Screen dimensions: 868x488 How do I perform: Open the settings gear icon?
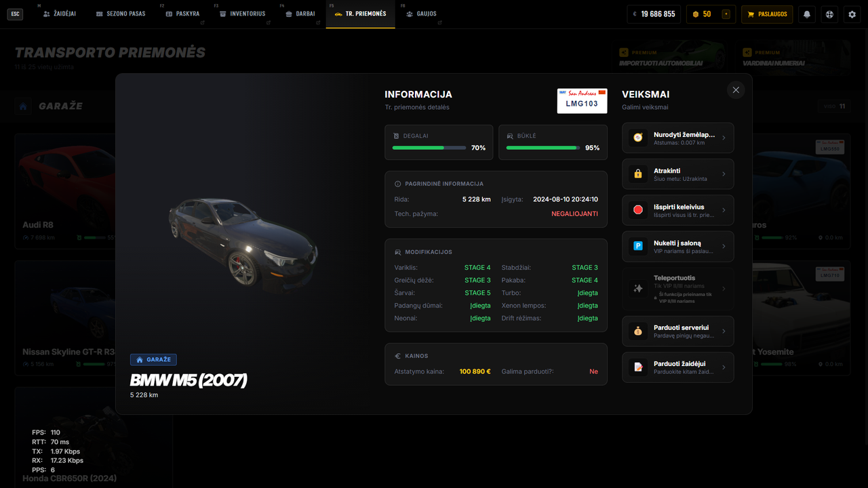pyautogui.click(x=853, y=14)
